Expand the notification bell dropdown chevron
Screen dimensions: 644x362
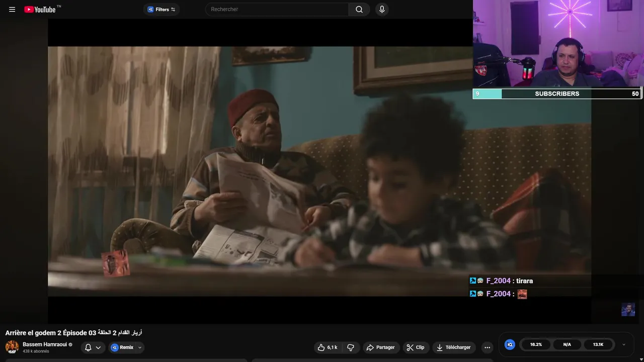point(98,347)
